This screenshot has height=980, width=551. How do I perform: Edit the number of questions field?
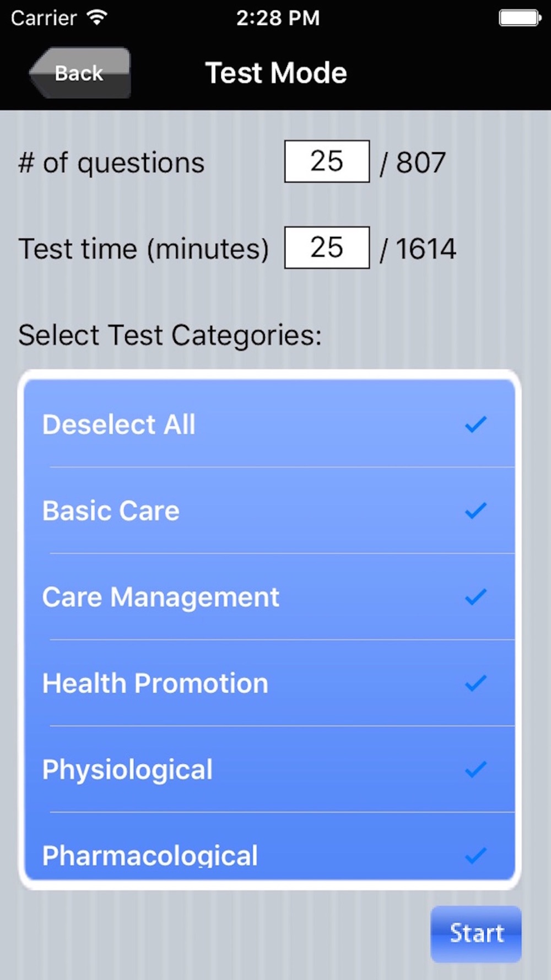click(327, 161)
